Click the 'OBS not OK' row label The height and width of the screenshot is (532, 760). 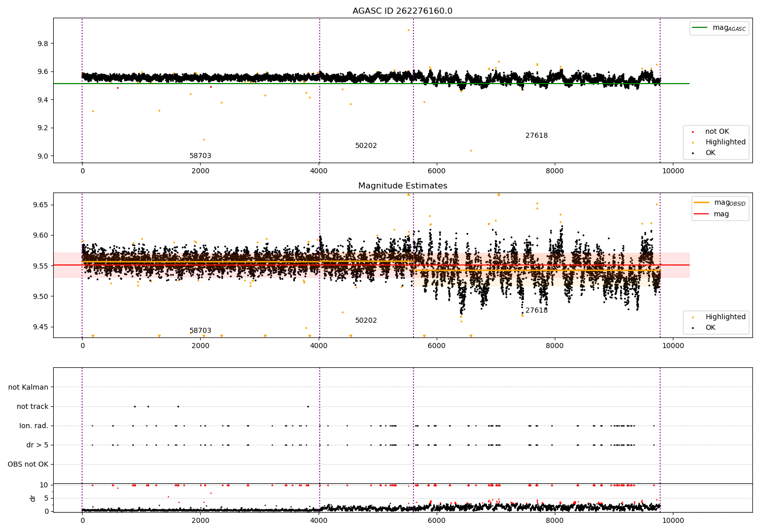tap(28, 464)
